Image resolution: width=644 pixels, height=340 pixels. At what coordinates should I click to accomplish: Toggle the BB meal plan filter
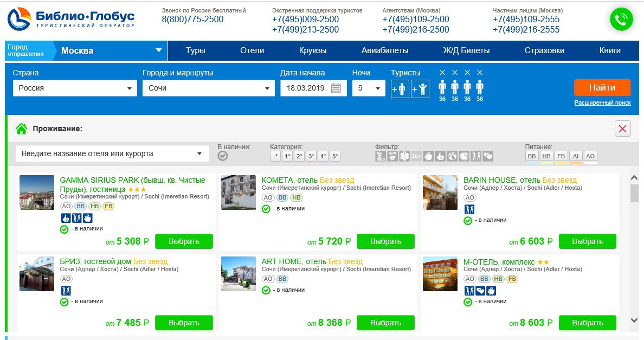pyautogui.click(x=532, y=157)
